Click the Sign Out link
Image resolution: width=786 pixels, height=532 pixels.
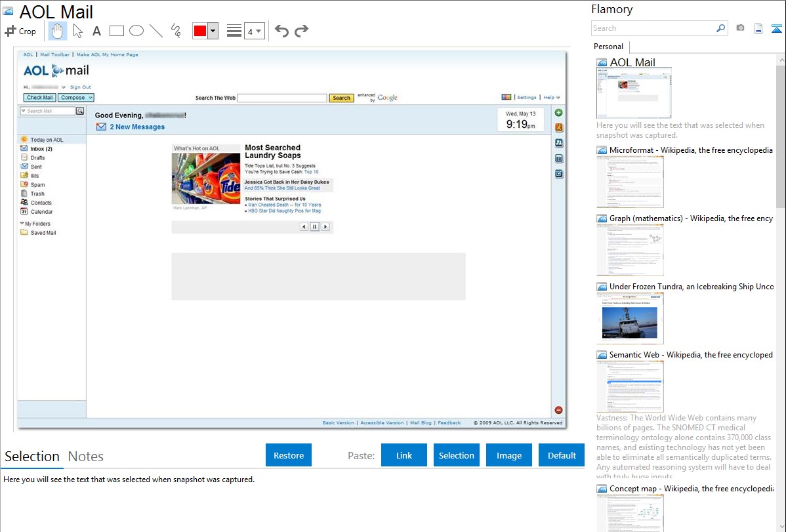(80, 87)
